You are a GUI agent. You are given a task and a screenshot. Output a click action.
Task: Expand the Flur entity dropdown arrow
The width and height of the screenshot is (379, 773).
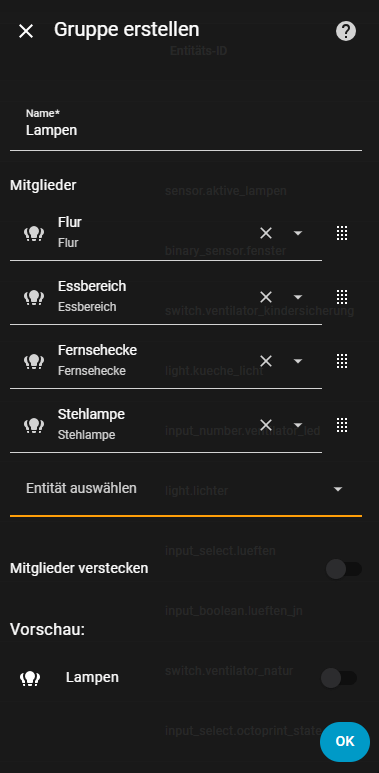point(298,233)
